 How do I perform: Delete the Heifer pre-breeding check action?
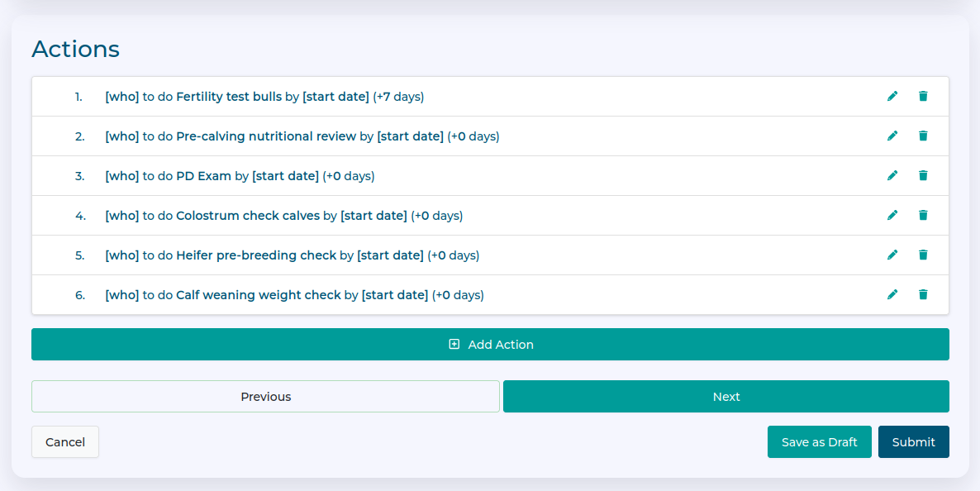923,255
